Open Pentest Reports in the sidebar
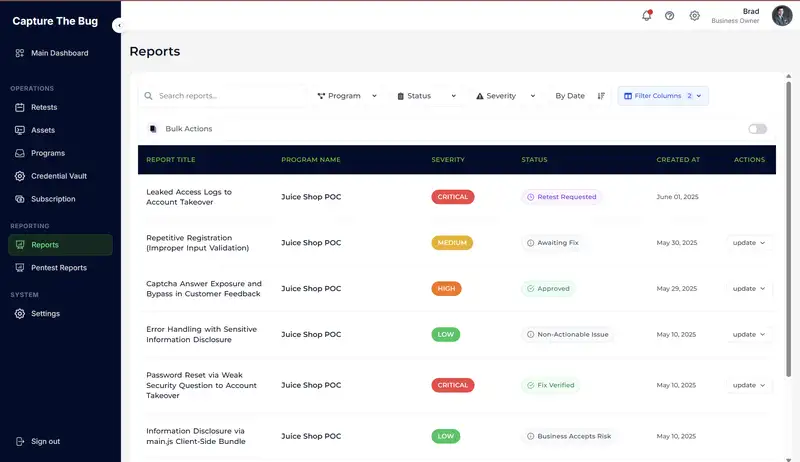 (x=59, y=268)
